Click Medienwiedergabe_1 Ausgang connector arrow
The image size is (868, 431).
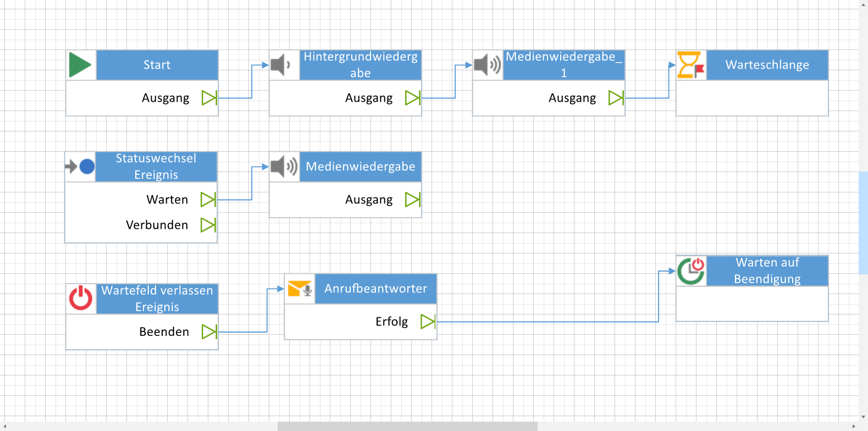pyautogui.click(x=616, y=98)
